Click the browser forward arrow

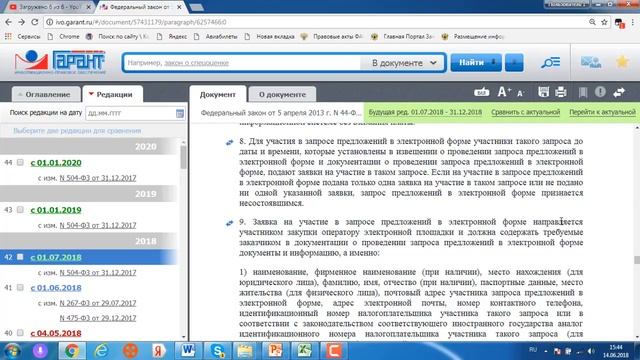coord(21,22)
